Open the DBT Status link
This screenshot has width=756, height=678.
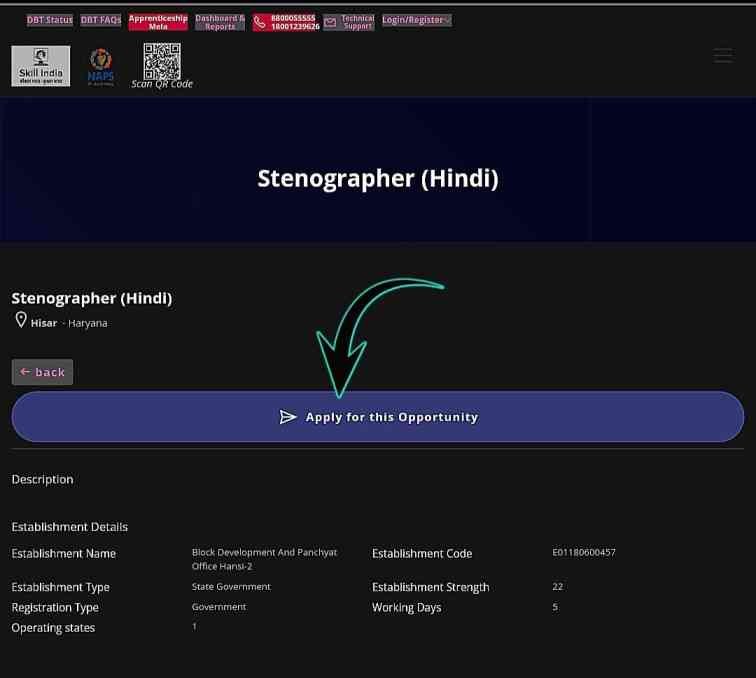(50, 20)
